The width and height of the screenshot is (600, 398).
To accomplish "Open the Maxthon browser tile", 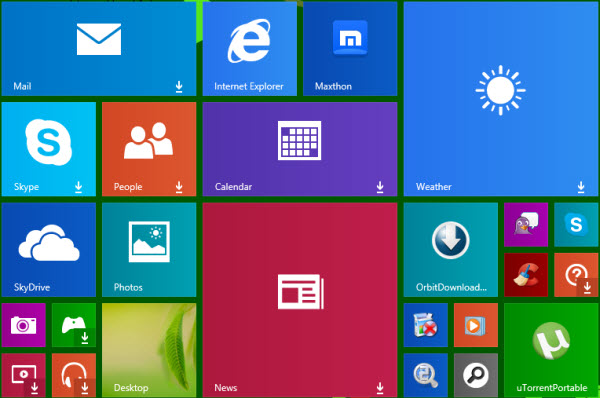I will [x=350, y=49].
